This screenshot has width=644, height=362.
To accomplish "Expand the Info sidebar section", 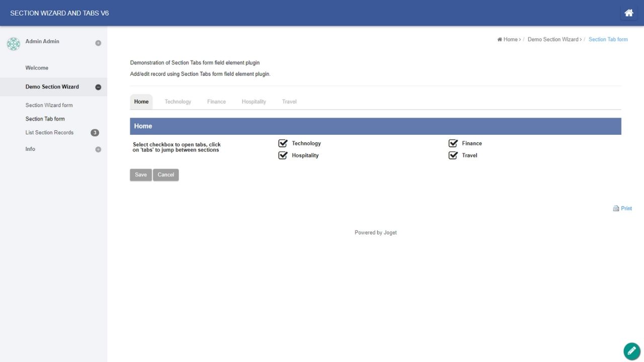I will tap(98, 149).
